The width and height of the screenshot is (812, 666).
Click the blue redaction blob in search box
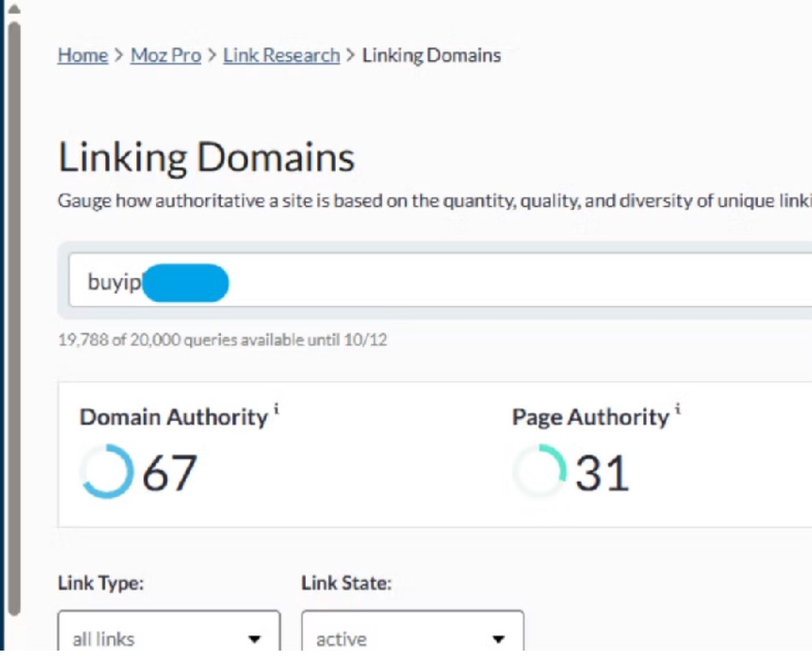(185, 283)
